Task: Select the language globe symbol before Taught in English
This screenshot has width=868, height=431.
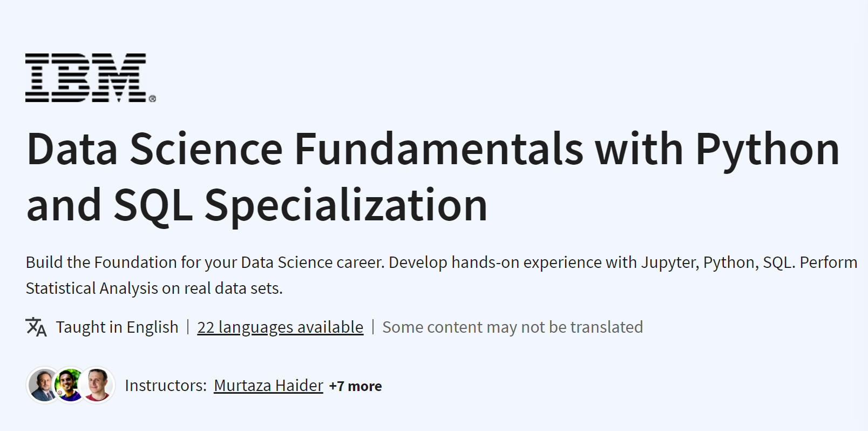Action: [35, 327]
